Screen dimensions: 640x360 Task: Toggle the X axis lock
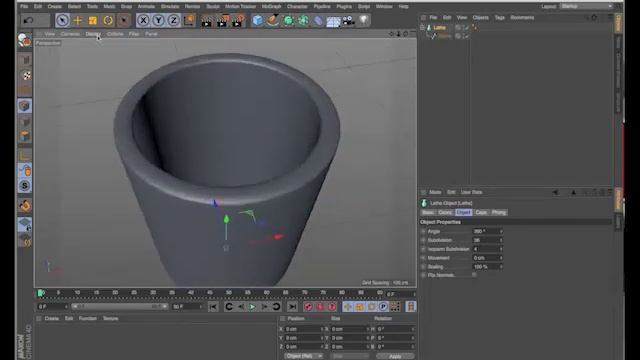[x=143, y=20]
